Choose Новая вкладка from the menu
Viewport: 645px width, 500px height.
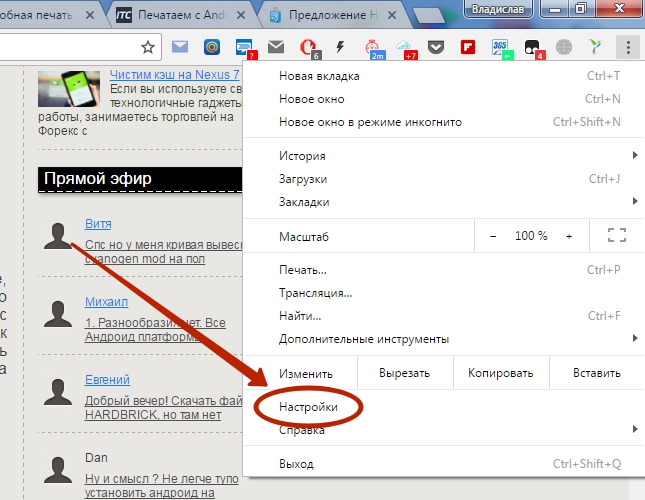coord(444,76)
